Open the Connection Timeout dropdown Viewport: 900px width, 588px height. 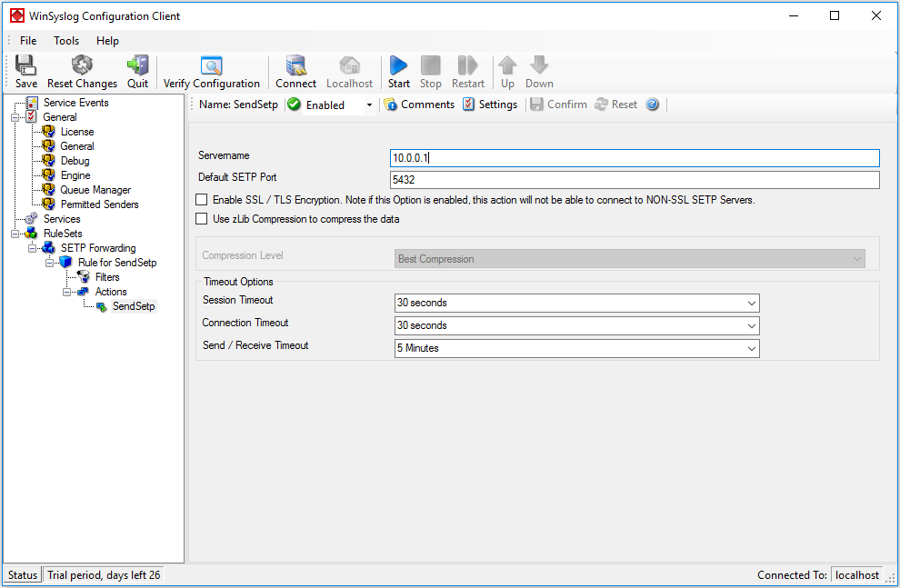pyautogui.click(x=577, y=326)
